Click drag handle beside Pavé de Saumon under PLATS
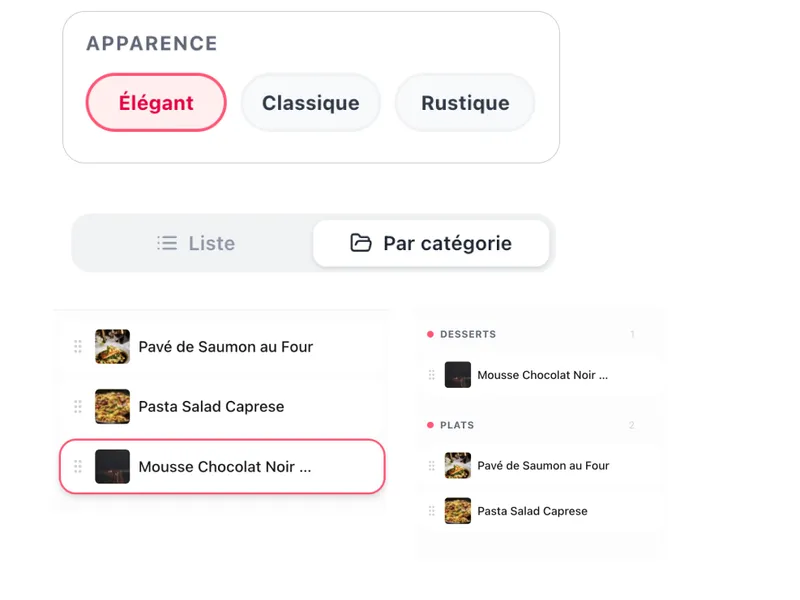 [x=432, y=465]
